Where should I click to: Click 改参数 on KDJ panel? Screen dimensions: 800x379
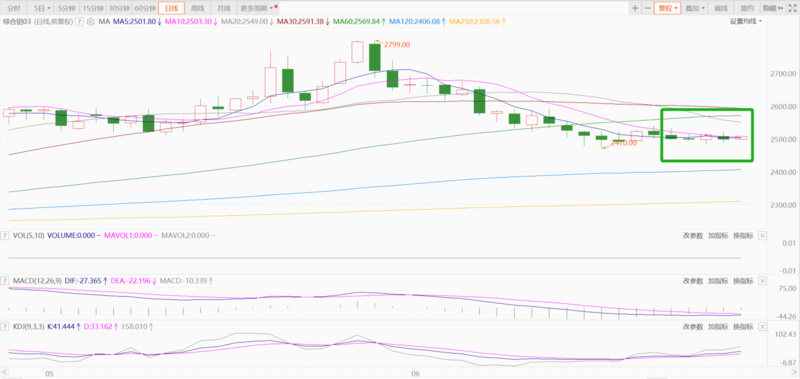(693, 326)
